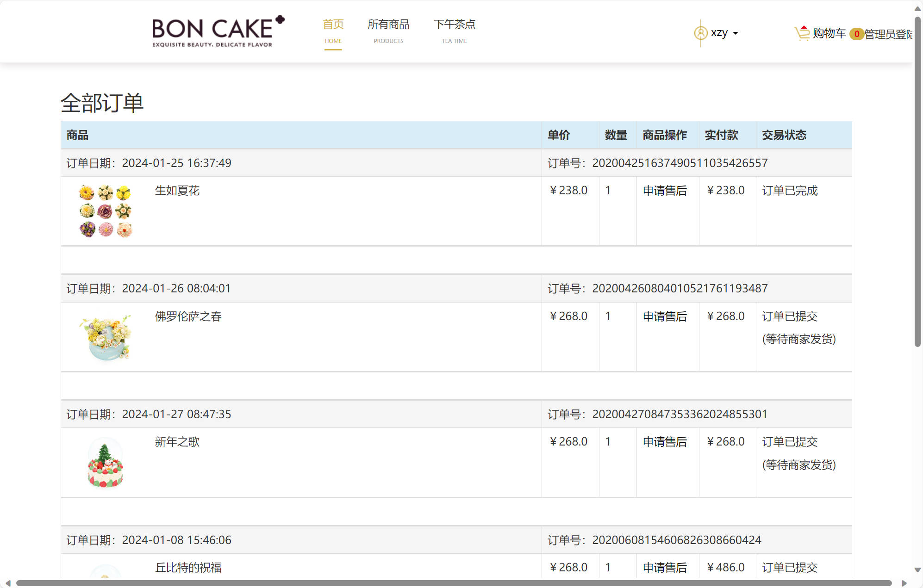The height and width of the screenshot is (588, 923).
Task: Click the horizontal scrollbar right arrow
Action: pyautogui.click(x=904, y=583)
